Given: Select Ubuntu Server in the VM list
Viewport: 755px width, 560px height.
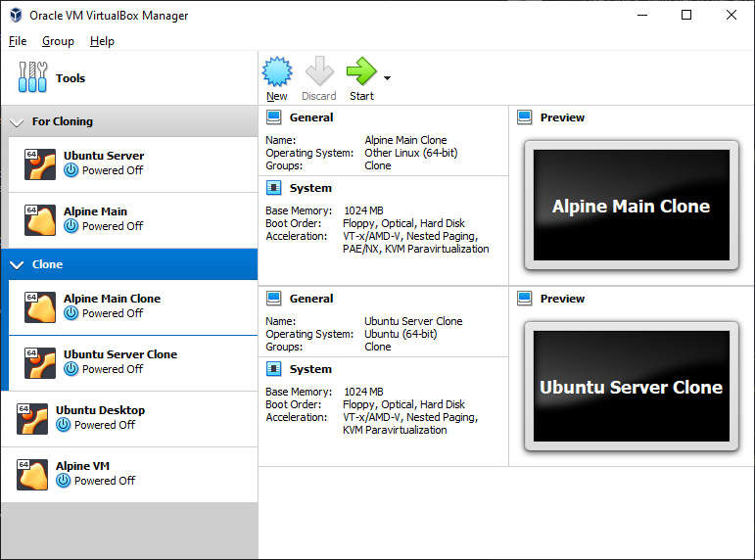Looking at the screenshot, I should tap(133, 164).
